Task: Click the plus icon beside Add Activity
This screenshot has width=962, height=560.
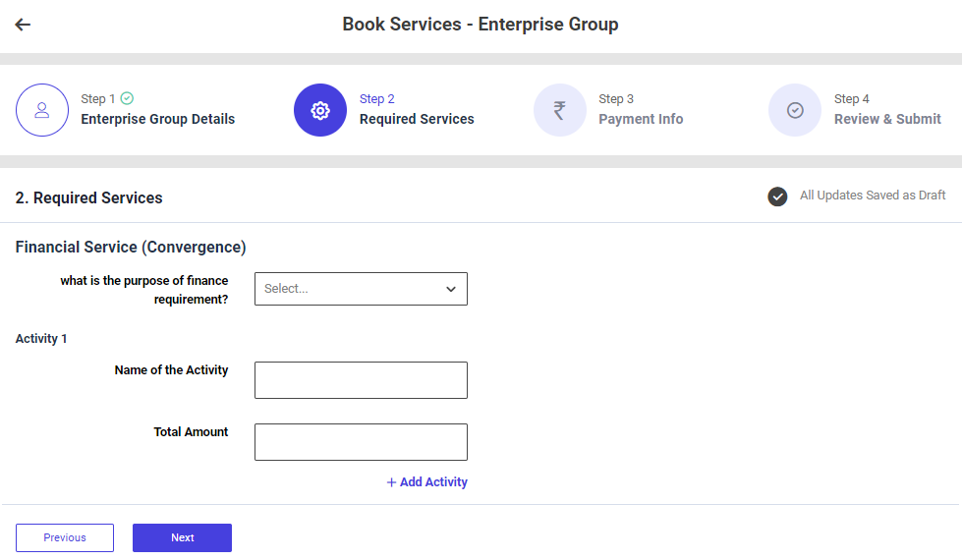Action: pos(391,482)
